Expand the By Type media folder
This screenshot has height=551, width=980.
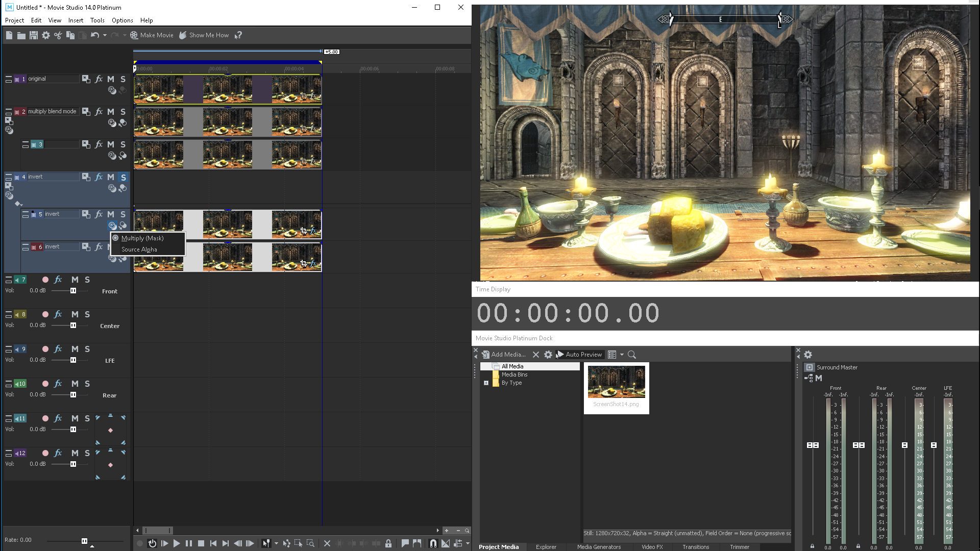coord(486,383)
